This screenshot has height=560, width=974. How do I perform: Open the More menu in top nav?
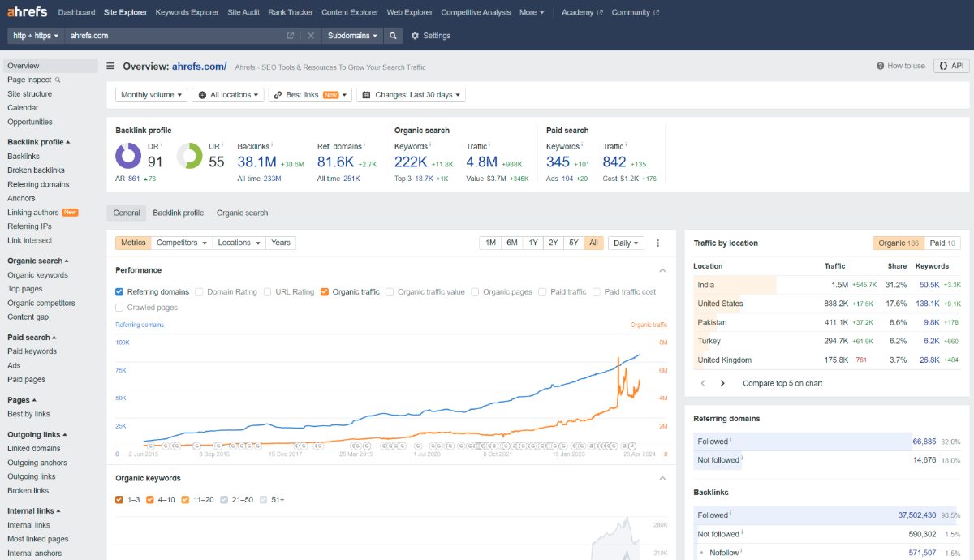click(532, 12)
